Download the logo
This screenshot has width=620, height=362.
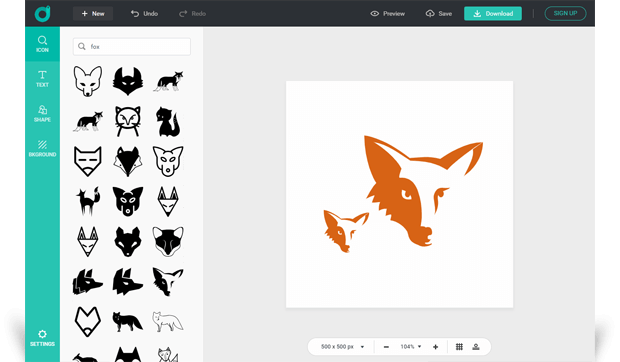pos(493,13)
